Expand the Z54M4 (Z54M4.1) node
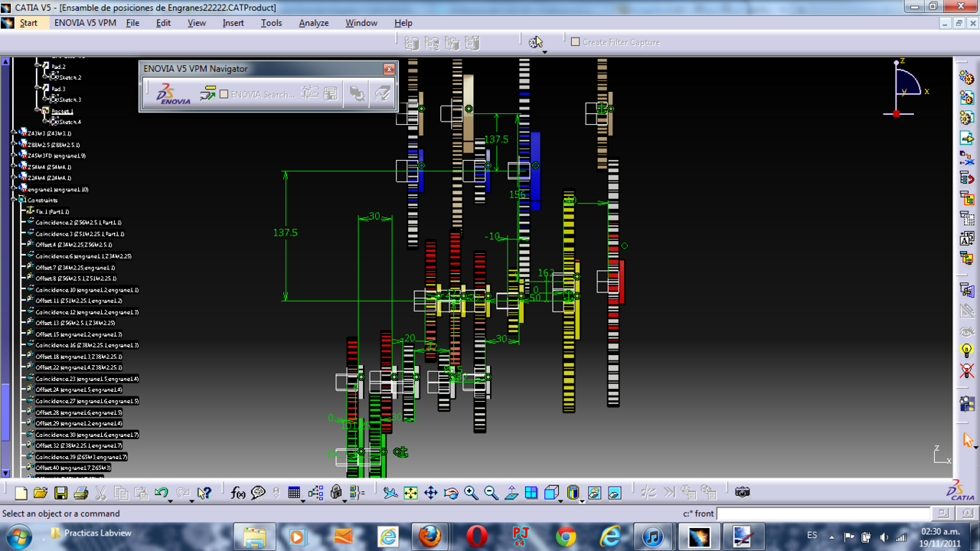 15,167
